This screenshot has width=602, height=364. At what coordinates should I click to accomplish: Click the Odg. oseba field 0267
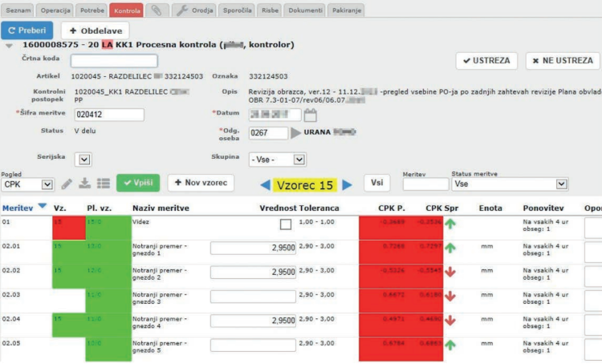coord(268,133)
